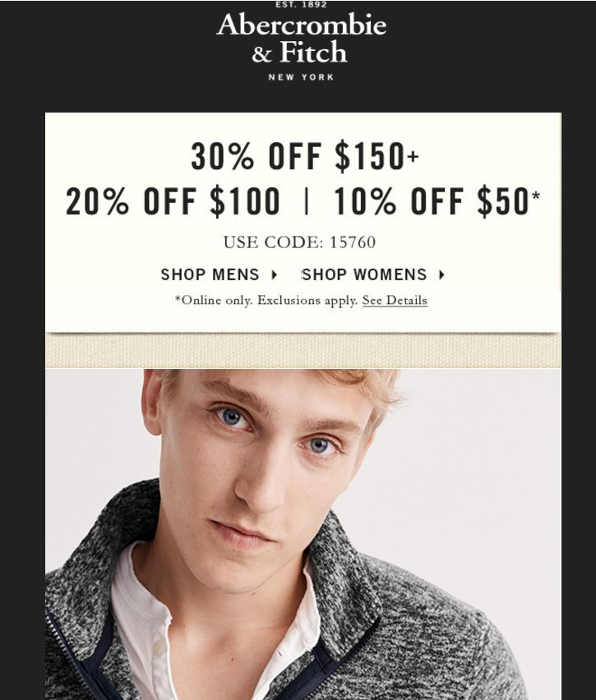The image size is (596, 700).
Task: Open the Shop Mens link
Action: 210,274
